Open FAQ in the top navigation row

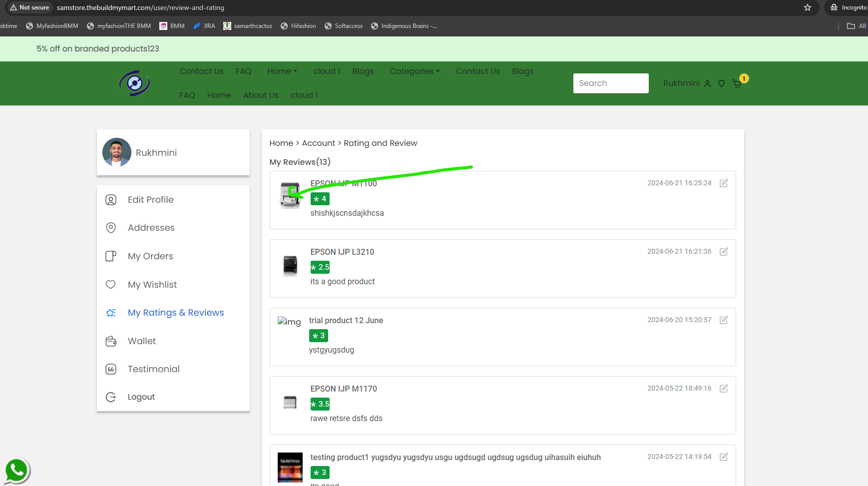coord(244,71)
